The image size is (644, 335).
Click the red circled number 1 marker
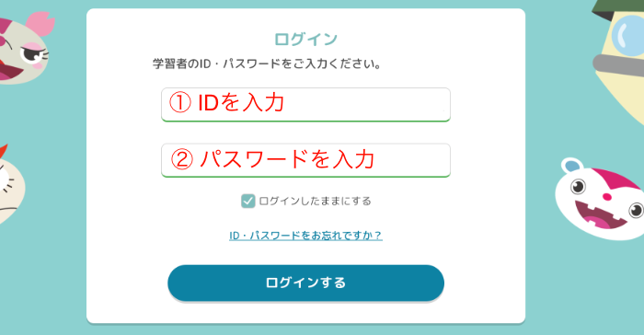click(180, 103)
